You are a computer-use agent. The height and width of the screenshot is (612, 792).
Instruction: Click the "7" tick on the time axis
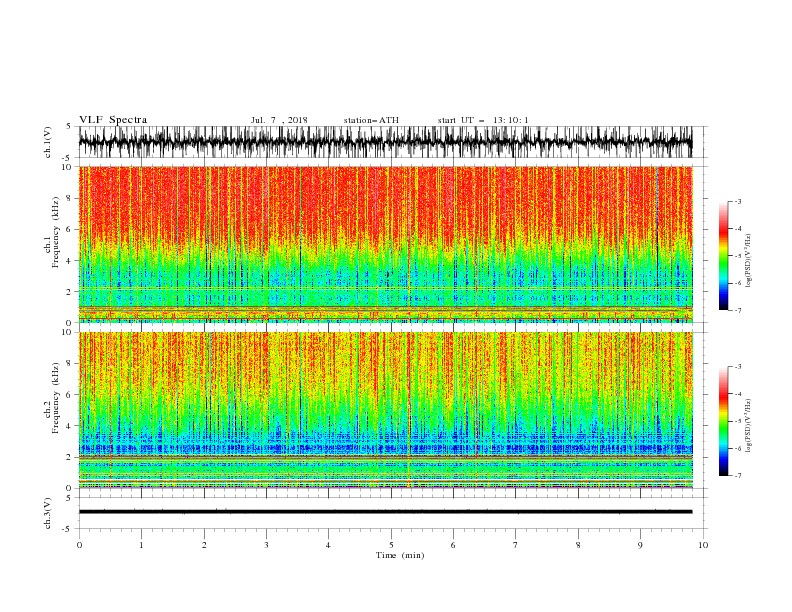[x=516, y=545]
